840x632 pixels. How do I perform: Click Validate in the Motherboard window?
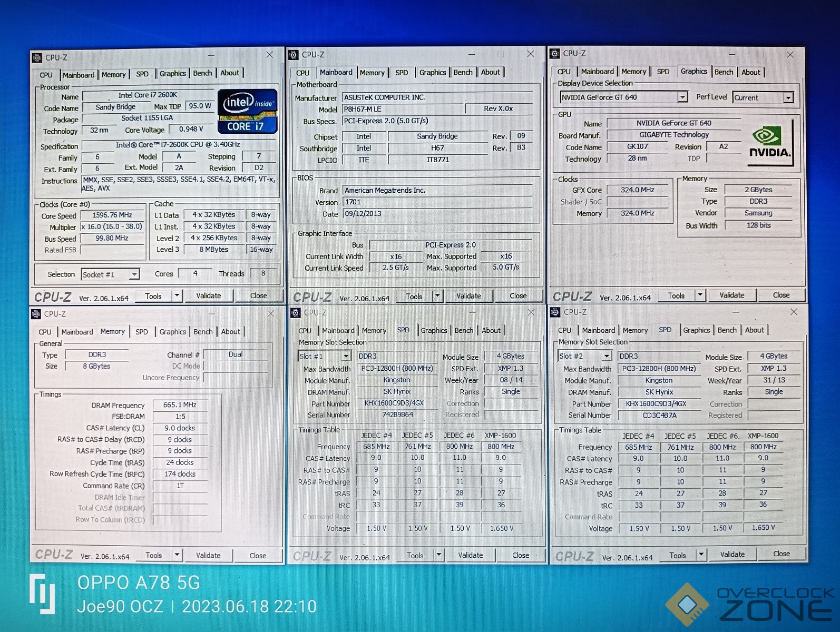tap(468, 296)
